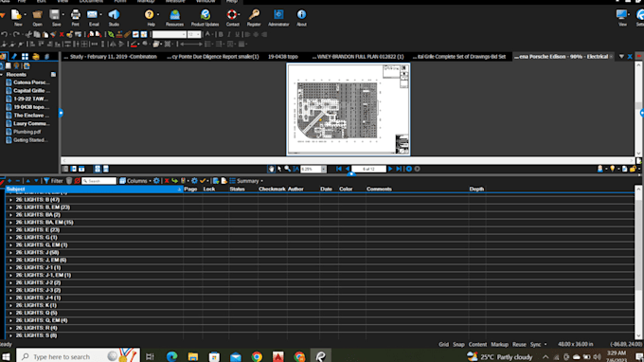Go to the previous page
Viewport: 644px width, 362px height.
click(x=348, y=169)
